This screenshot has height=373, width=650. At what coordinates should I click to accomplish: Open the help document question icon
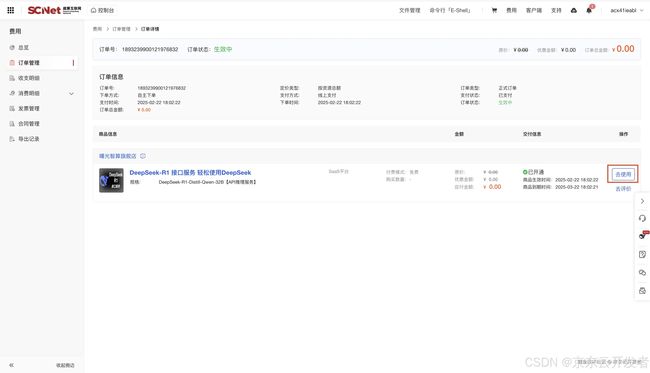click(642, 254)
